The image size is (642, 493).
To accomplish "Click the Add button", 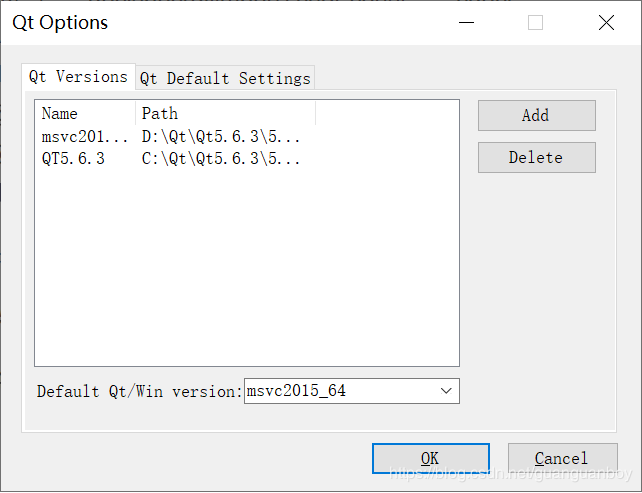I will (536, 115).
